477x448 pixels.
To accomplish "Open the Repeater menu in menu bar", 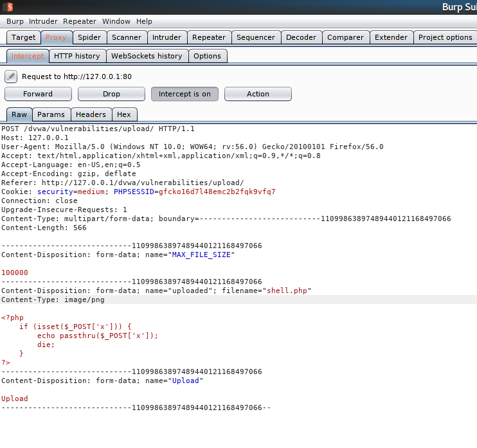I will tap(80, 21).
